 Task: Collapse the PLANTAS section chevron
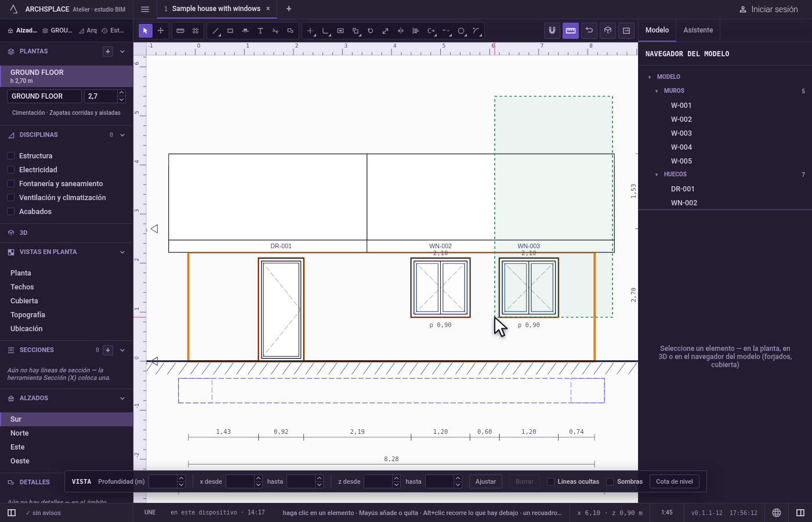tap(122, 52)
